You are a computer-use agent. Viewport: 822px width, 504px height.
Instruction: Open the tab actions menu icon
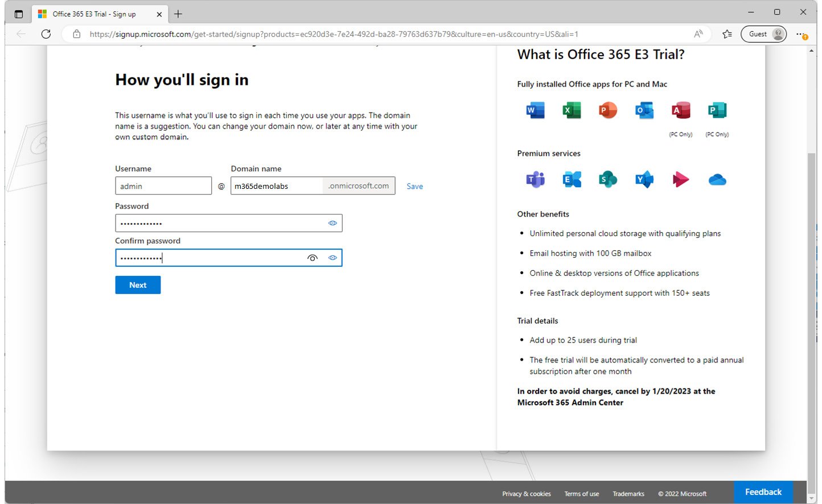point(19,14)
